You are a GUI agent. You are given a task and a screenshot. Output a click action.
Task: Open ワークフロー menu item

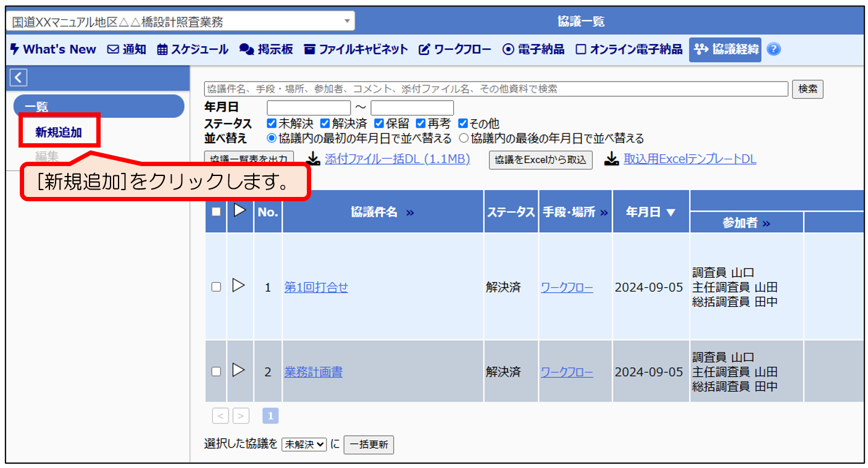pyautogui.click(x=455, y=49)
